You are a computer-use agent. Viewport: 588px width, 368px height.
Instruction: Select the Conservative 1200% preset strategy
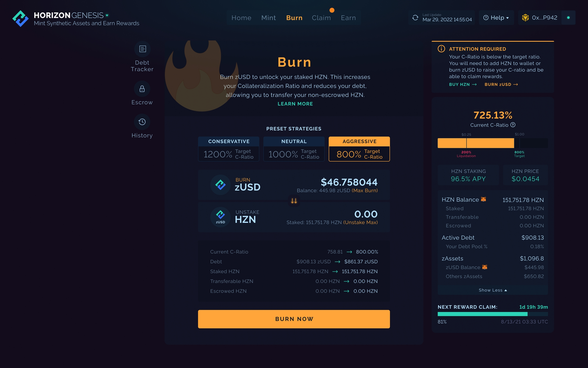tap(229, 149)
